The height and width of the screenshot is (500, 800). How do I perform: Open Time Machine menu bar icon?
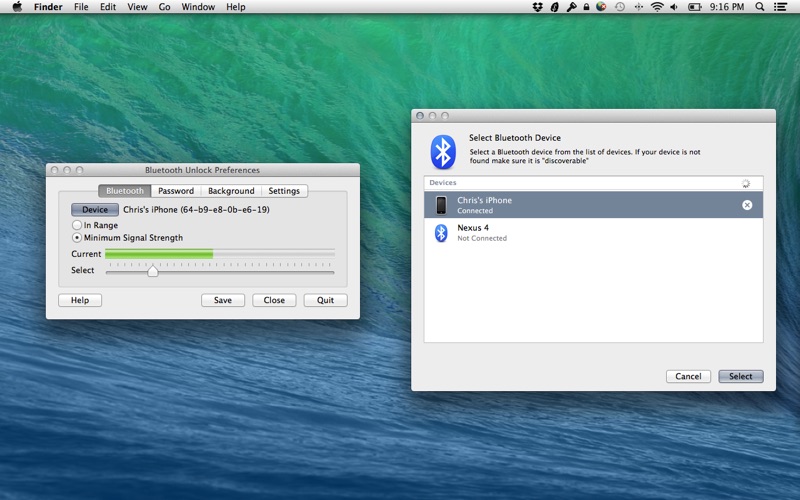tap(620, 7)
